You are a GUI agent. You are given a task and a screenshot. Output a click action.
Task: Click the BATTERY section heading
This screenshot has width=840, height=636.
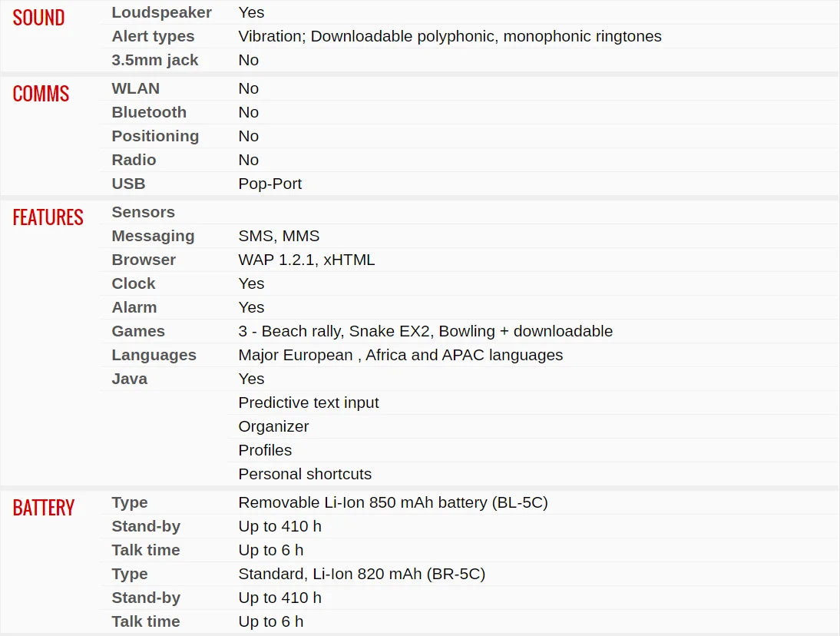click(44, 508)
